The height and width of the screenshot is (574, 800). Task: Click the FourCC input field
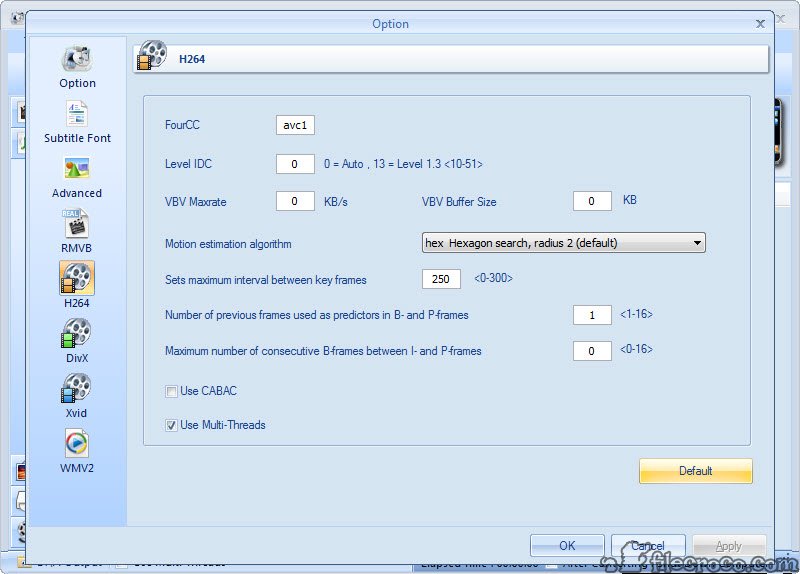click(x=295, y=125)
